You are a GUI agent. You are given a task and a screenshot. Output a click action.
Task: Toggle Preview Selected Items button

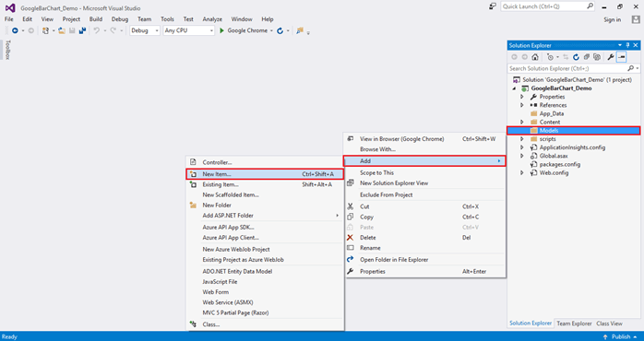point(622,57)
